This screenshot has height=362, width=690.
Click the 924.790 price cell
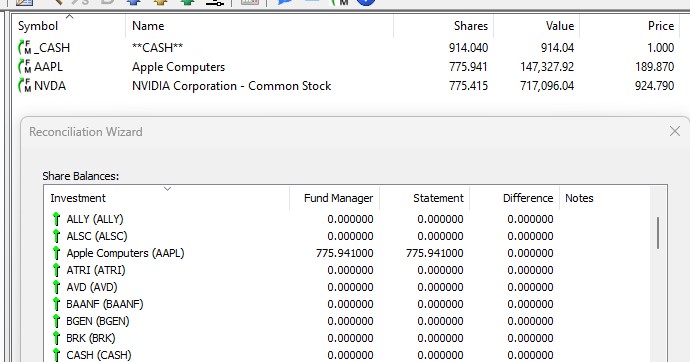(654, 86)
